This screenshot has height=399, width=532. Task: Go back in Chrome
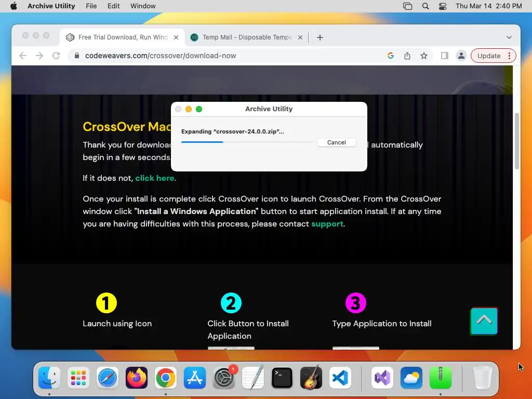click(x=23, y=56)
